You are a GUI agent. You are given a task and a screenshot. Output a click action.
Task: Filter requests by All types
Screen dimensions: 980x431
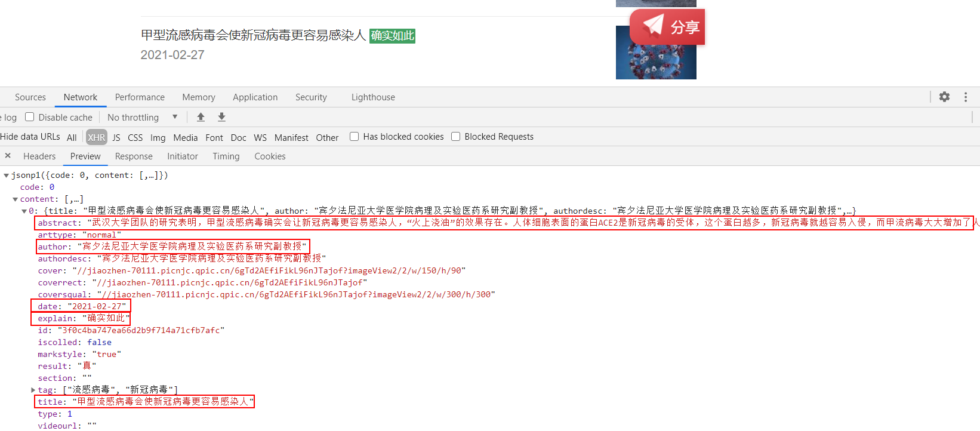[x=72, y=137]
